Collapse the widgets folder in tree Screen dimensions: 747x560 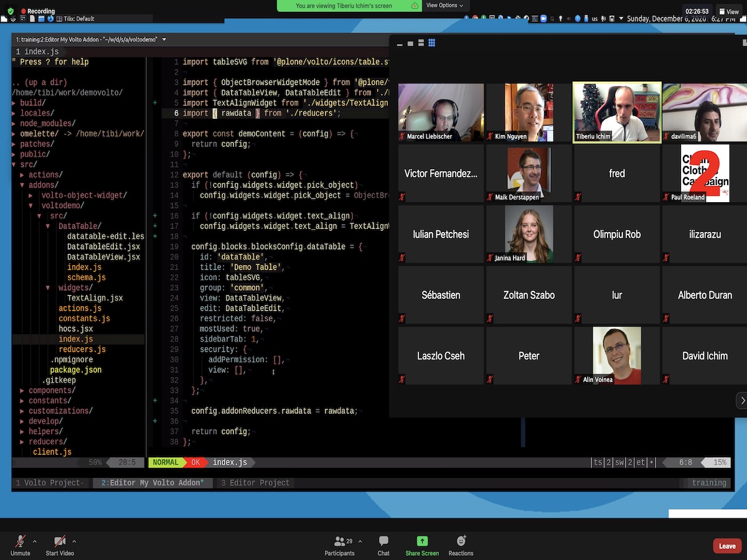point(49,288)
